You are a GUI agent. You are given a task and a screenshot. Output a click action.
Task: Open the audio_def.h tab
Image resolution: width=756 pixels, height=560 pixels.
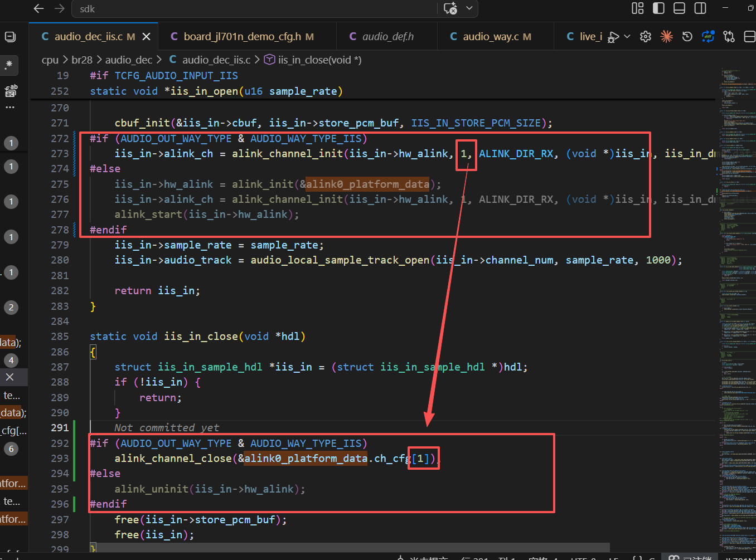pyautogui.click(x=388, y=37)
